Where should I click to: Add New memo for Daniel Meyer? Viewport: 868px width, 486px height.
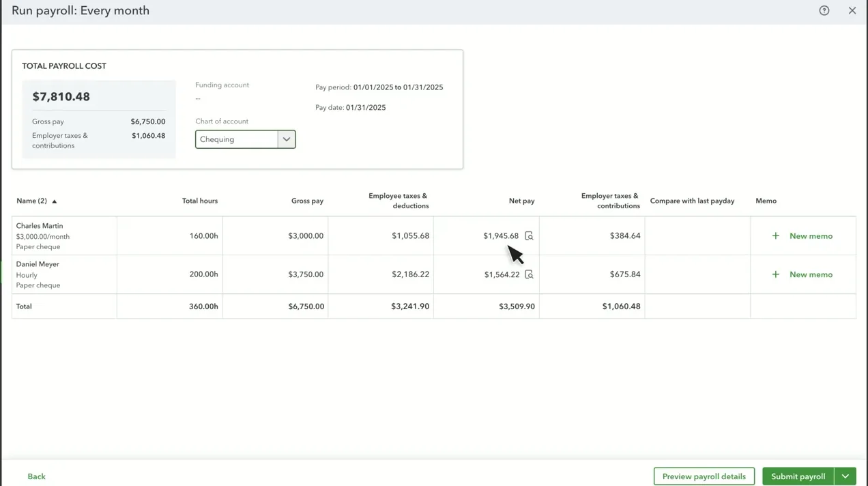point(811,274)
